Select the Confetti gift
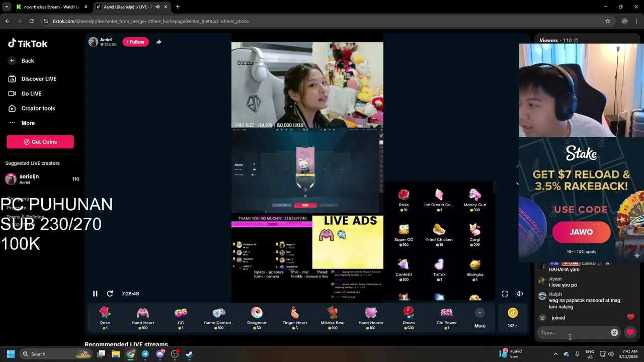This screenshot has width=644, height=362. coord(404,270)
